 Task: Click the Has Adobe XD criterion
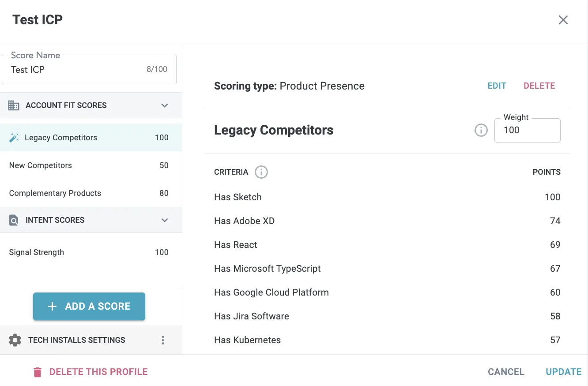387,221
